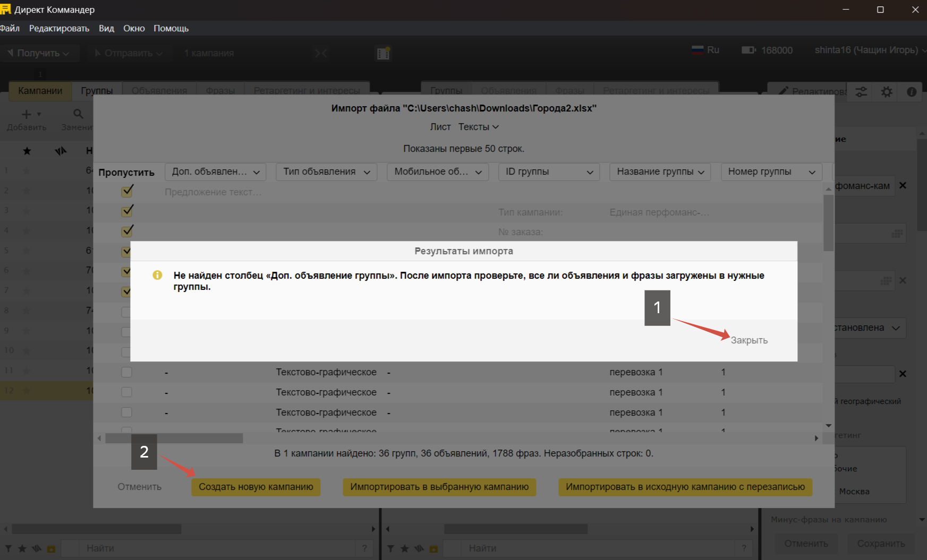Open the Файл menu
Viewport: 927px width, 560px height.
coord(10,28)
